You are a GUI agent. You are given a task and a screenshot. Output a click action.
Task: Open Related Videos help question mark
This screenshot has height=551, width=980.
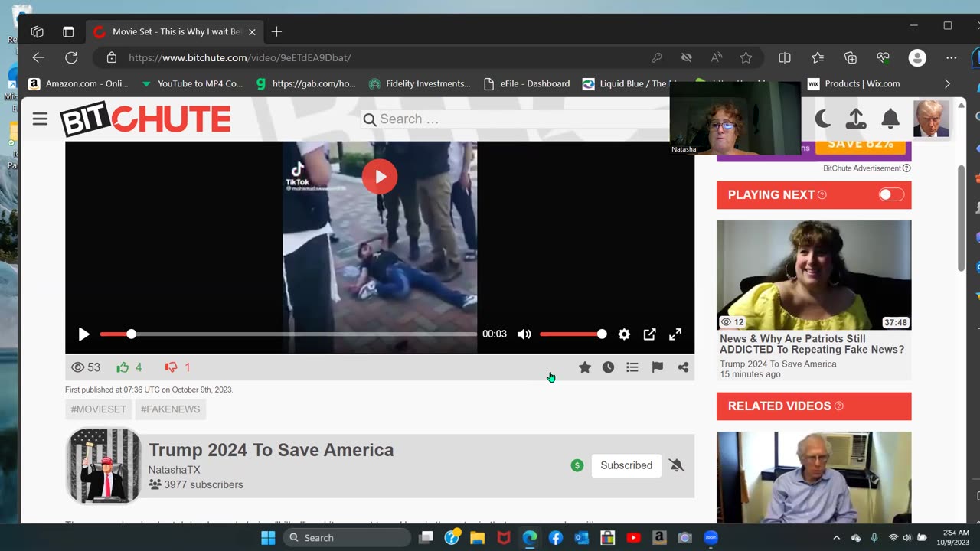pyautogui.click(x=838, y=406)
